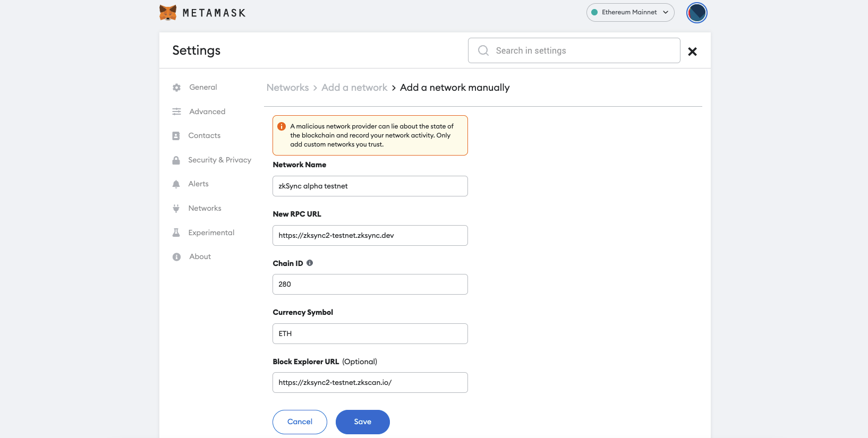Click the General gear icon
The height and width of the screenshot is (438, 868).
[x=176, y=88]
